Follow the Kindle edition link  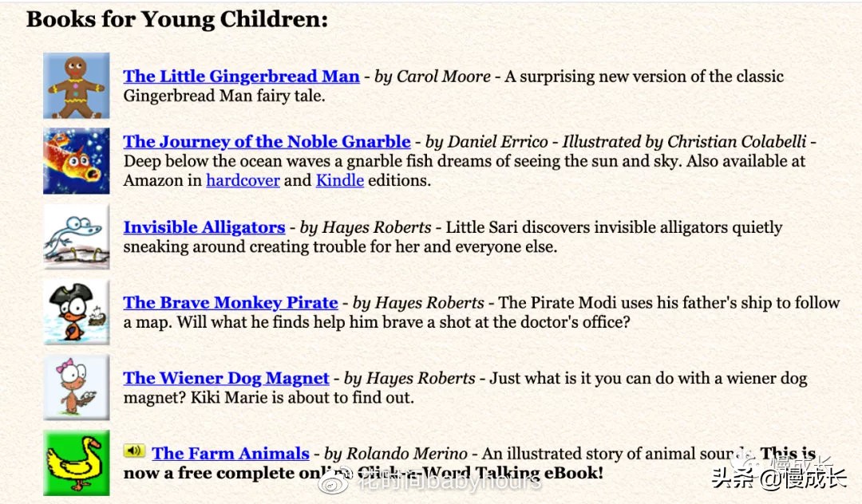coord(340,180)
